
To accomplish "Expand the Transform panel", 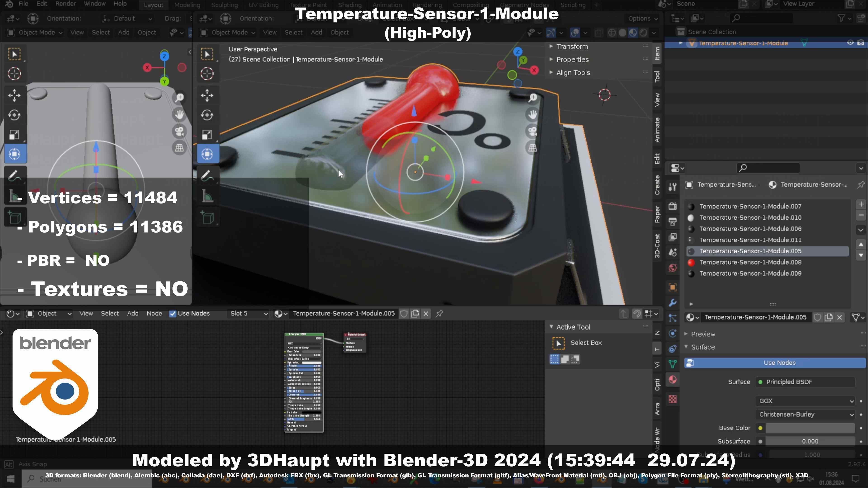I will click(x=572, y=47).
